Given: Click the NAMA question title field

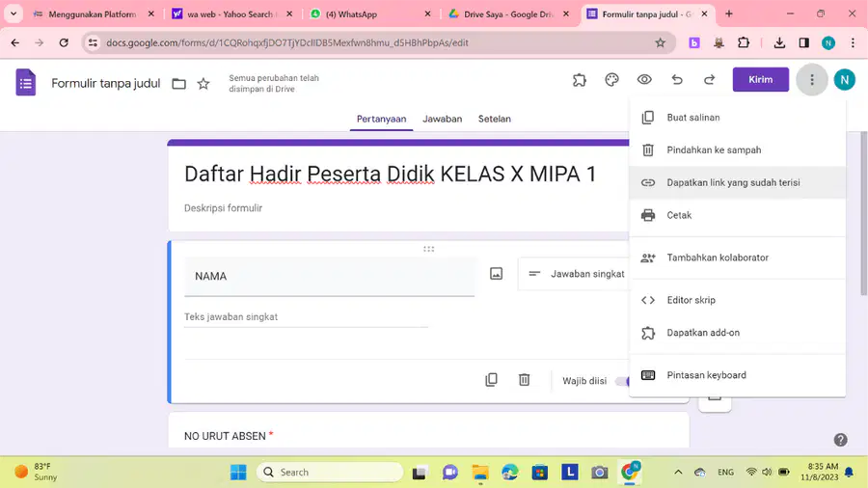Looking at the screenshot, I should point(329,276).
